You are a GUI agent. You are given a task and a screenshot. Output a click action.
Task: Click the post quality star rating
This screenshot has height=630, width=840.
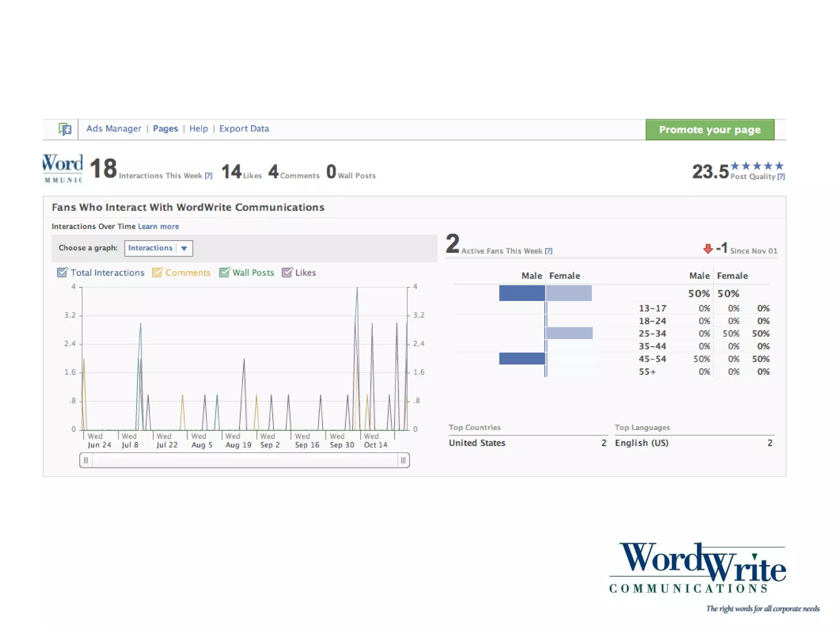(757, 166)
